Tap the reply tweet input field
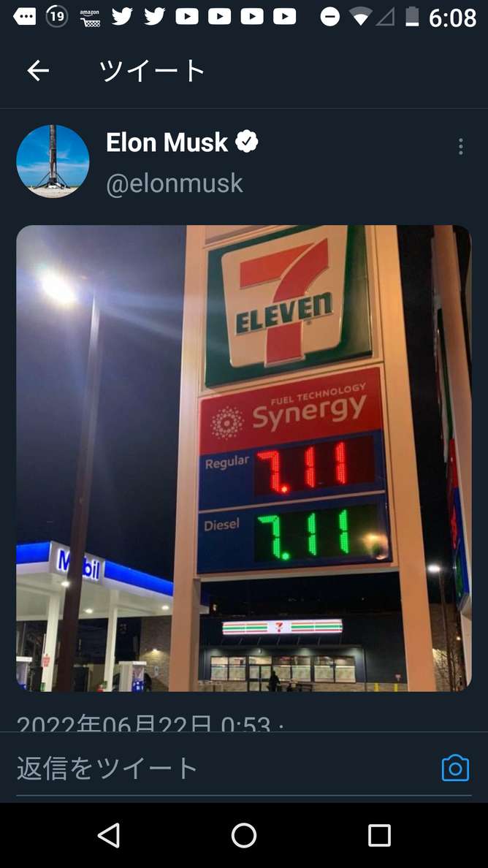Screen dimensions: 488x868 pyautogui.click(x=221, y=768)
